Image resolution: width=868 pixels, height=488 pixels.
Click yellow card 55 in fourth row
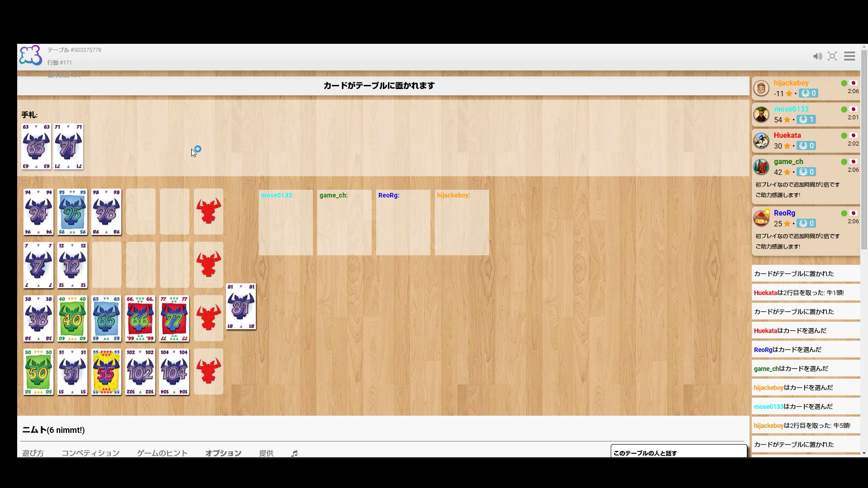point(106,372)
